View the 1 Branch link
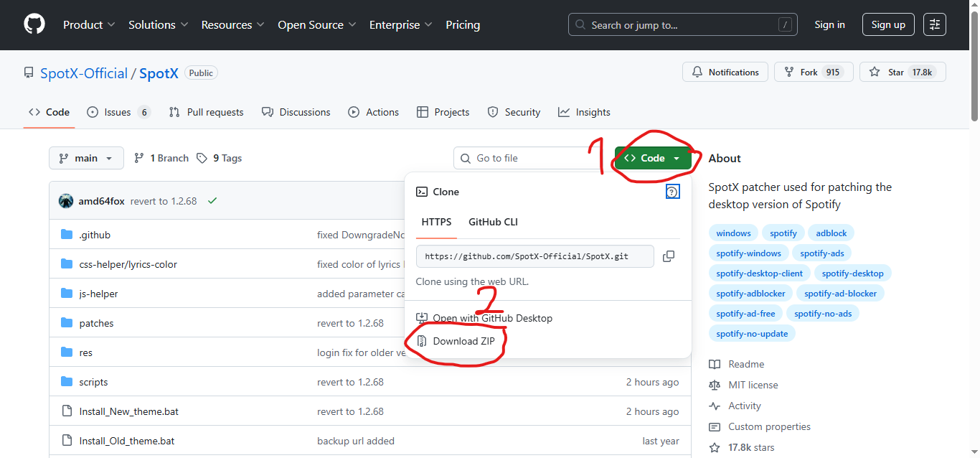This screenshot has width=980, height=458. point(163,158)
